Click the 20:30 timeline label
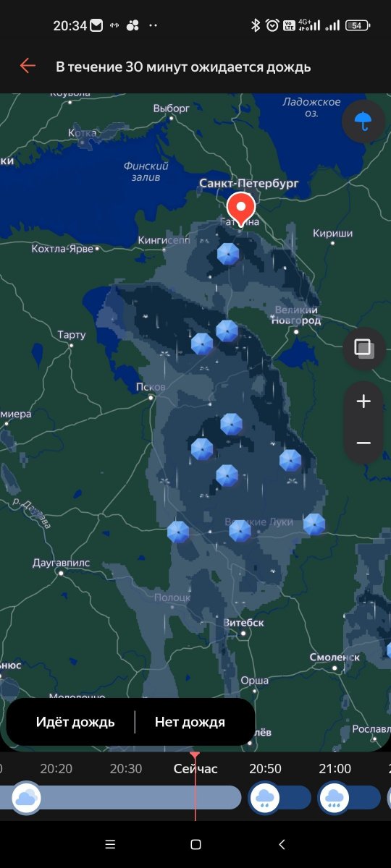Screen dimensions: 391x868 pos(126,769)
